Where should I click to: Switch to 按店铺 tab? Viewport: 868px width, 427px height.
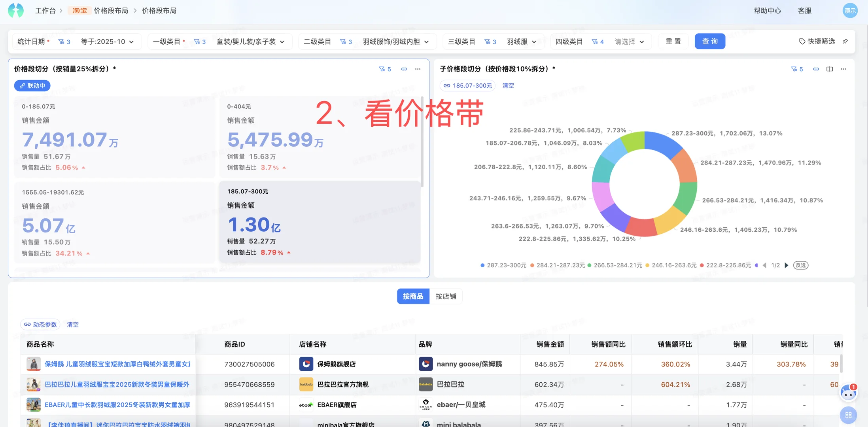[x=446, y=297]
